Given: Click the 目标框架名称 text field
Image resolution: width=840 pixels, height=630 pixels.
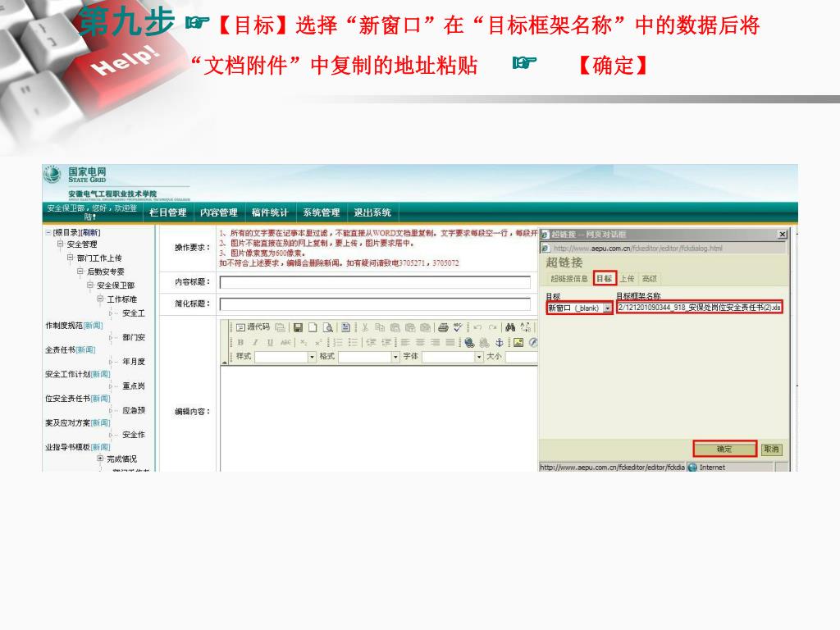Looking at the screenshot, I should [699, 308].
